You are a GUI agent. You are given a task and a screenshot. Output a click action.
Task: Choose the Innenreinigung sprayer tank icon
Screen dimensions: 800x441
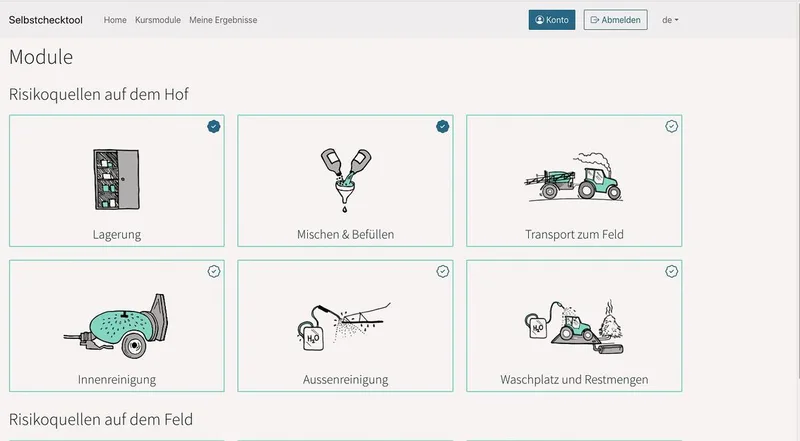116,326
